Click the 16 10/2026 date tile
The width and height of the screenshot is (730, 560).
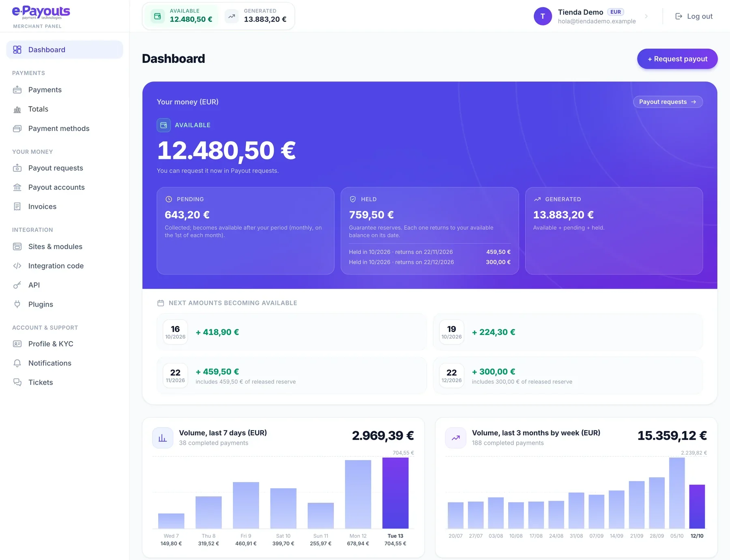click(x=175, y=332)
